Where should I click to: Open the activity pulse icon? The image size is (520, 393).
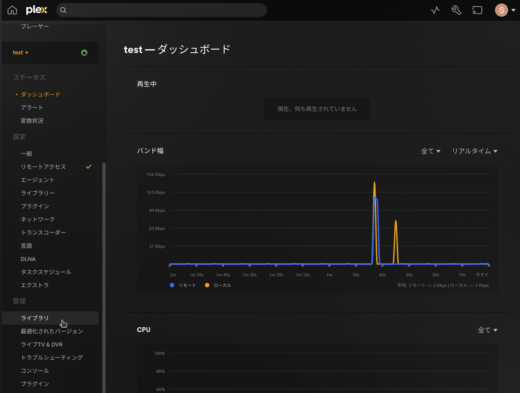pyautogui.click(x=435, y=10)
